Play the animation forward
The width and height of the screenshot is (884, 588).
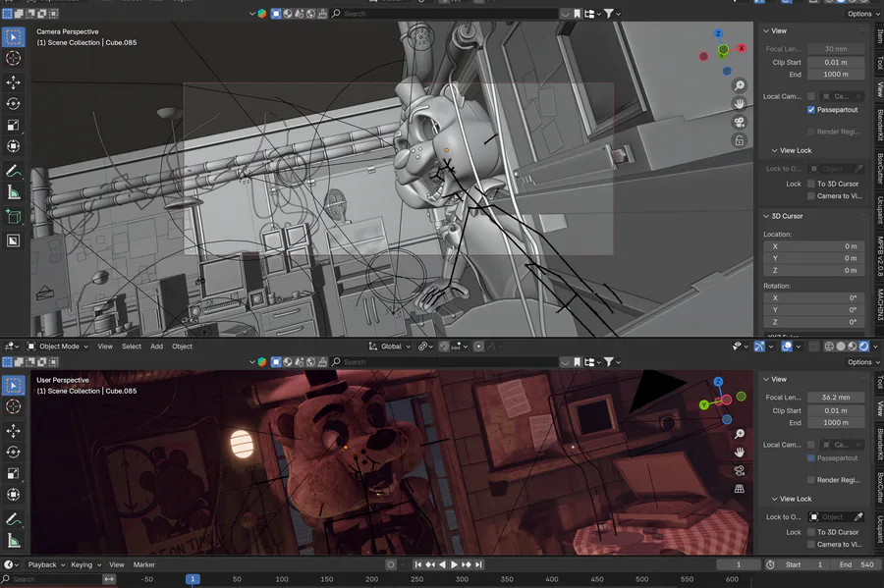click(455, 564)
